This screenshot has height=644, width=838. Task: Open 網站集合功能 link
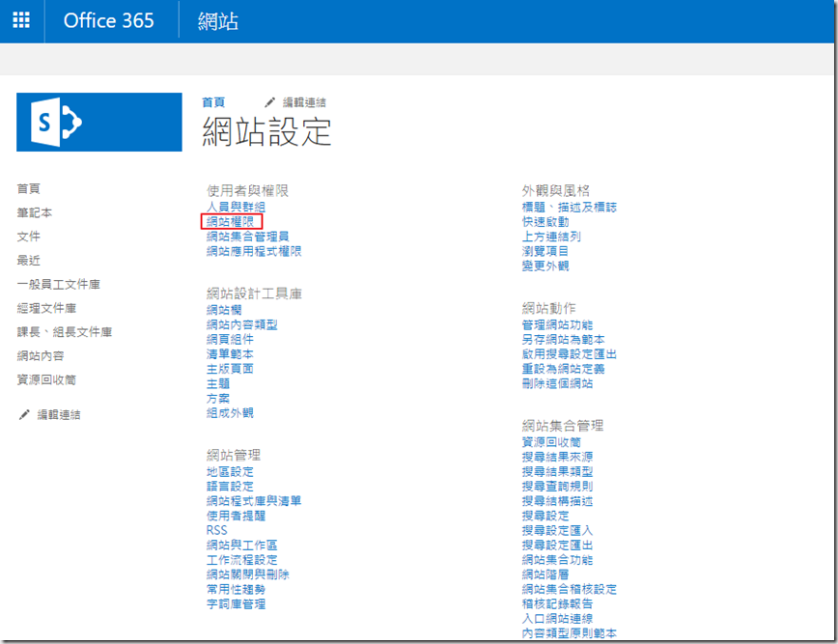pyautogui.click(x=557, y=559)
